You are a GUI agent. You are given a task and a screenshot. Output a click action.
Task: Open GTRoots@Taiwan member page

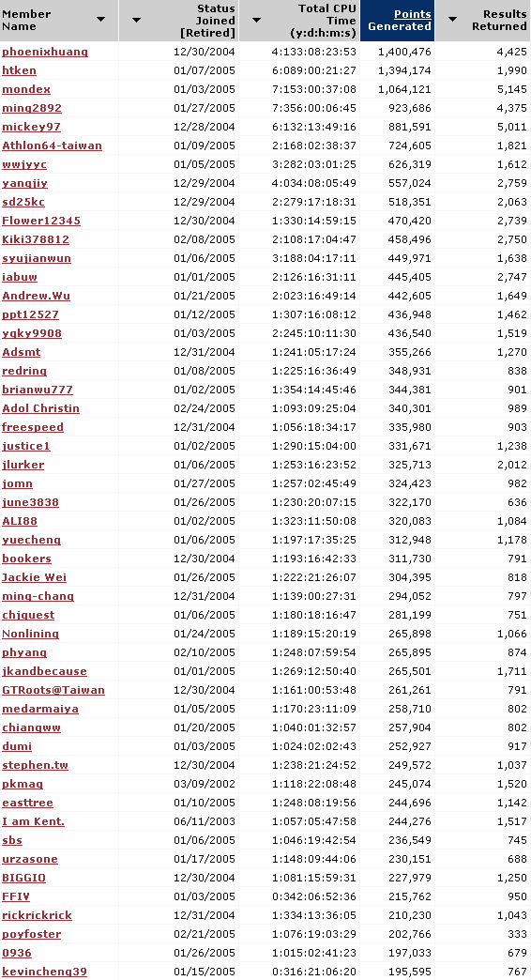pyautogui.click(x=53, y=690)
